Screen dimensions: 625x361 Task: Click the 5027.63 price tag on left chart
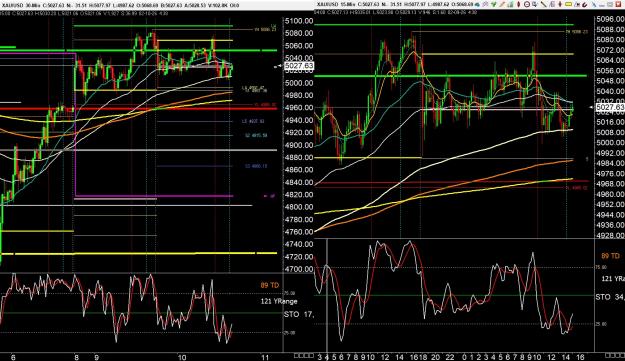299,66
